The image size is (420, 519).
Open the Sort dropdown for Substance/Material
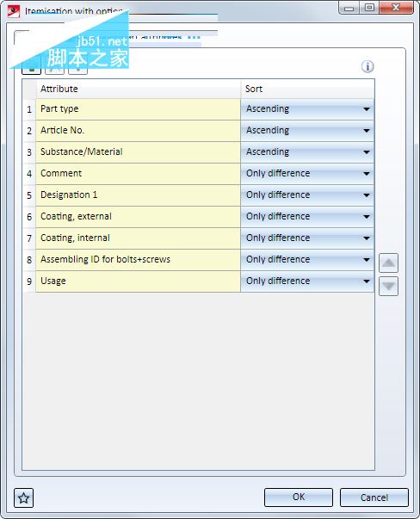tap(307, 152)
